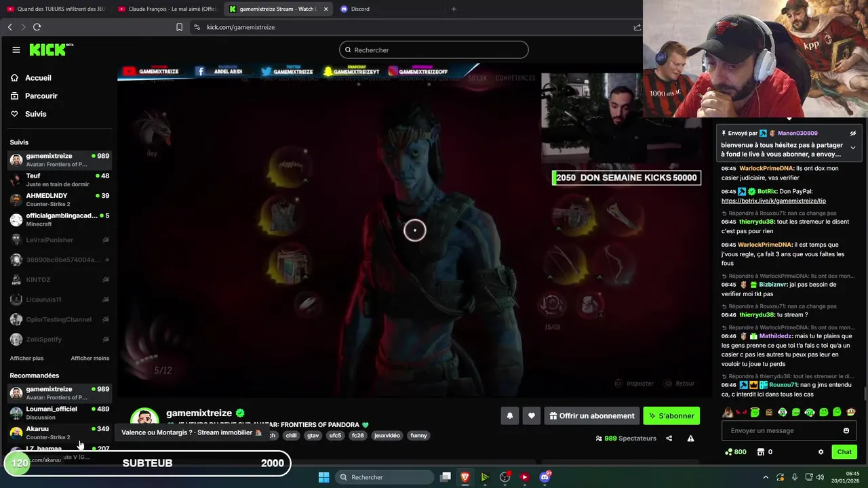This screenshot has height=488, width=868.
Task: Open Task View on the taskbar
Action: tap(446, 477)
